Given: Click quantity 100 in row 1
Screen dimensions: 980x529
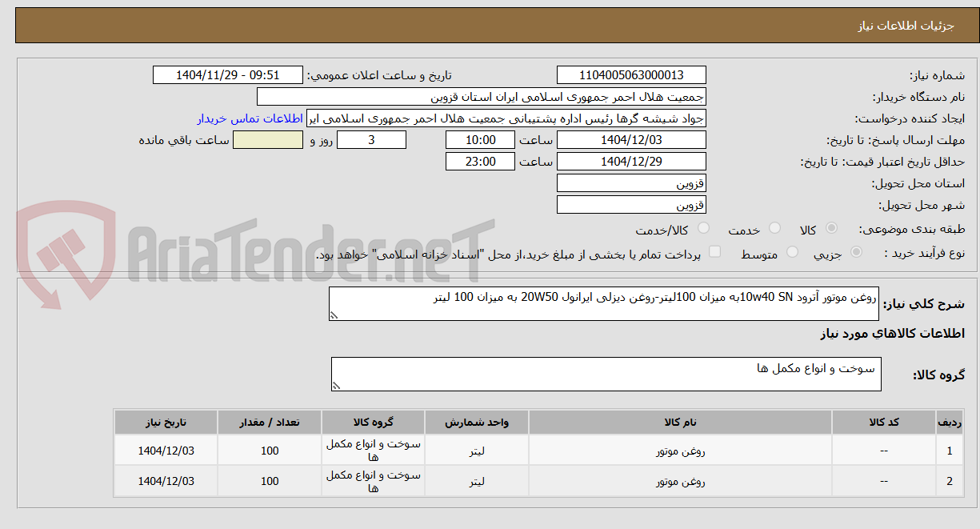Looking at the screenshot, I should click(x=270, y=451).
